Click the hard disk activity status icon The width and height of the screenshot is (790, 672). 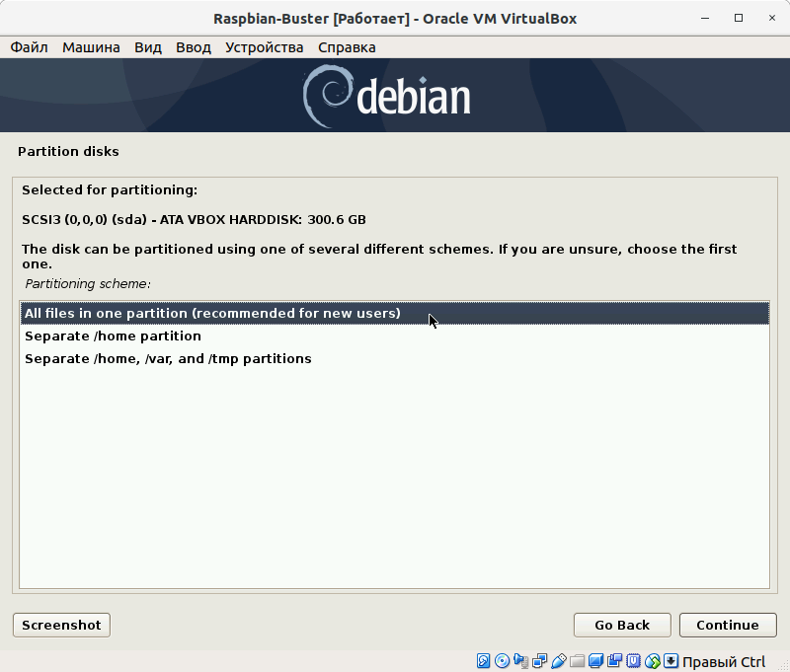(x=484, y=661)
